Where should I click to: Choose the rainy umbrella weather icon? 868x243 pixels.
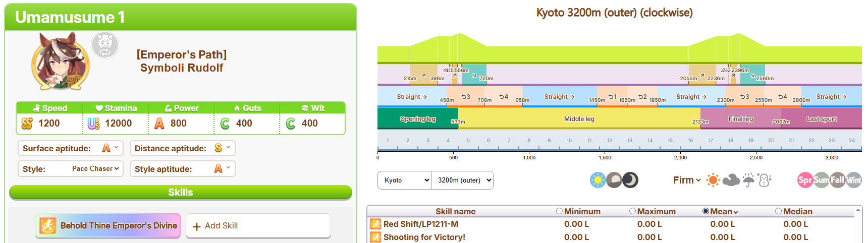coord(748,180)
